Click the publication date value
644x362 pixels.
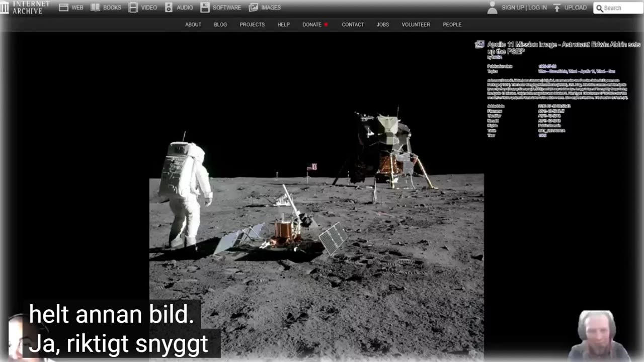coord(546,66)
